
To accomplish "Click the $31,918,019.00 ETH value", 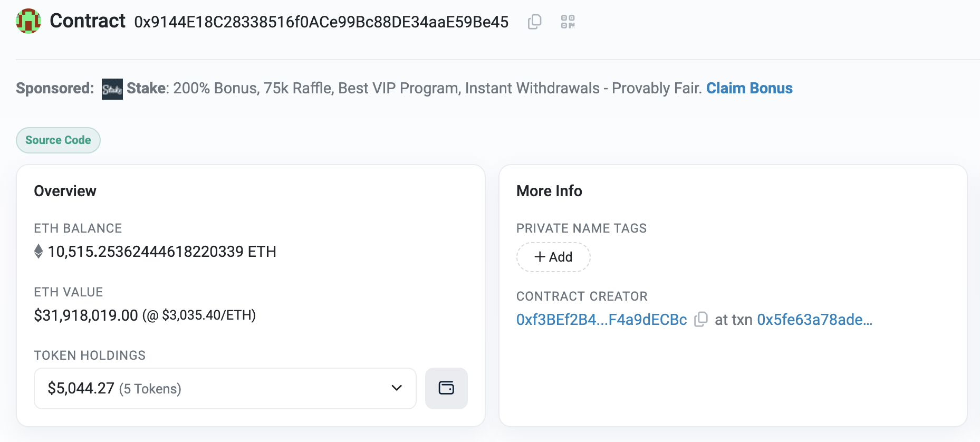I will pyautogui.click(x=86, y=315).
